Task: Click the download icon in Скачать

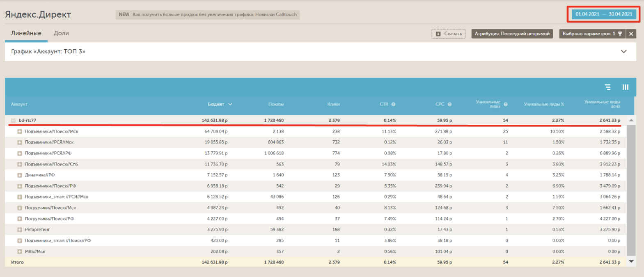Action: pyautogui.click(x=438, y=34)
